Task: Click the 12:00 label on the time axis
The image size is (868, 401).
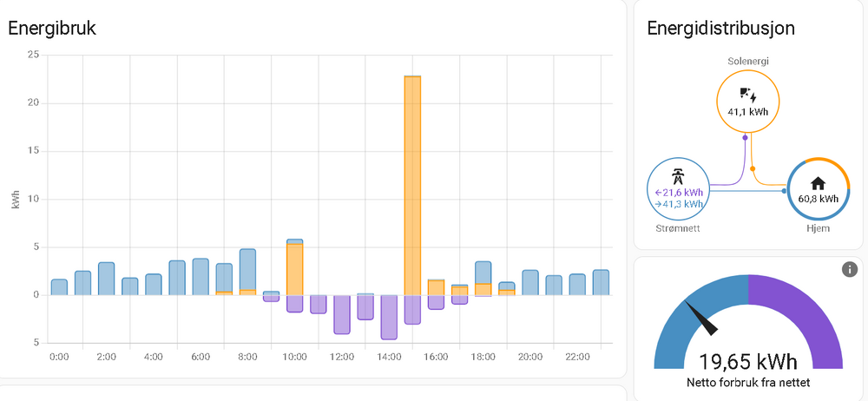Action: (x=342, y=357)
